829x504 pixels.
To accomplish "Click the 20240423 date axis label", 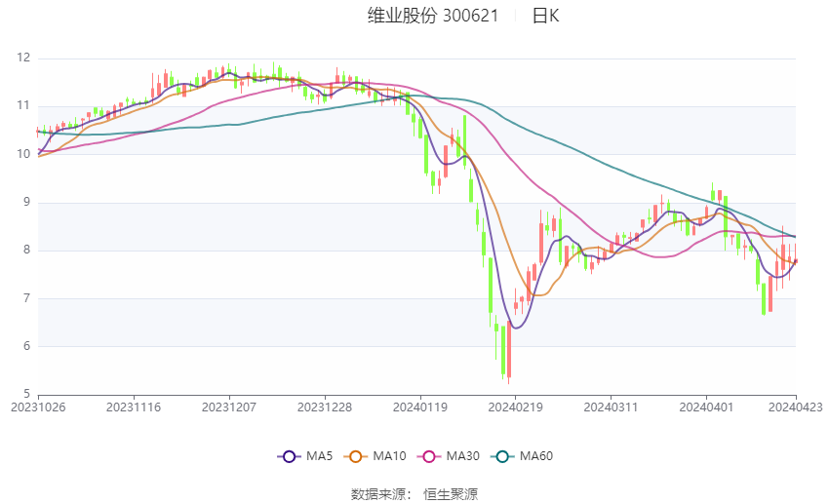I will tap(795, 407).
